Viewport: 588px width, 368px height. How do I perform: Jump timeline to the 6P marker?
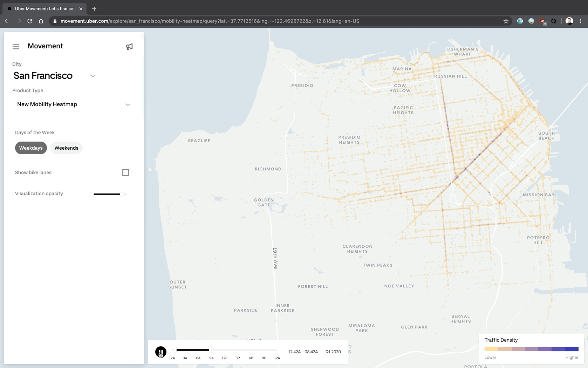pos(251,358)
